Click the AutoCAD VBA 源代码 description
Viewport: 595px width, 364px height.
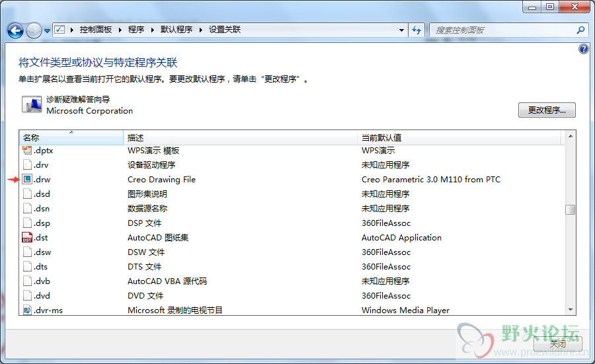(x=167, y=281)
